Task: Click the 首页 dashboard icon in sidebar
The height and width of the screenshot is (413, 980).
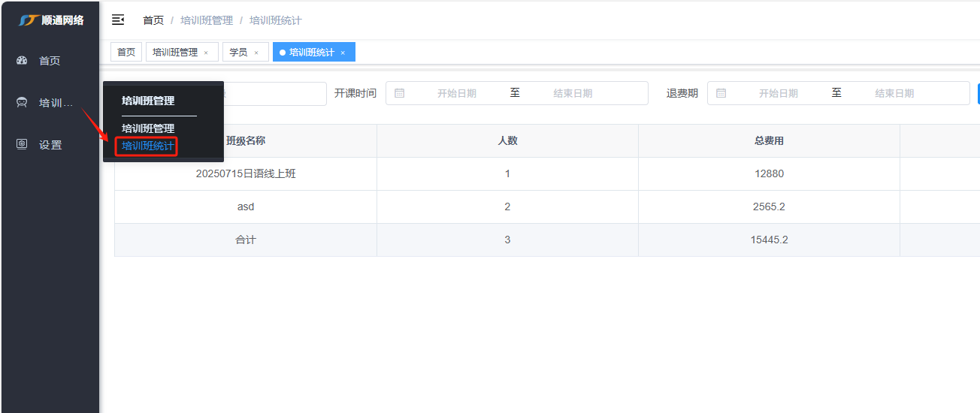Action: coord(22,61)
